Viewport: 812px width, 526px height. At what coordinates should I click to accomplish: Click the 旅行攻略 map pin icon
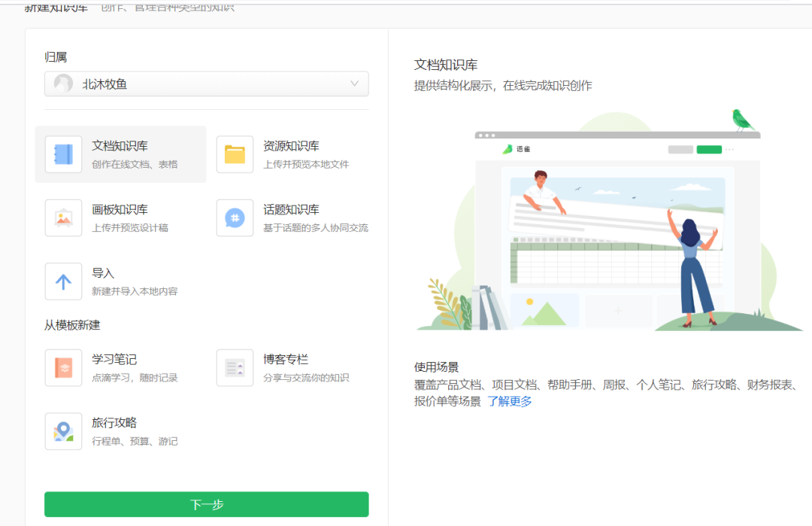click(63, 431)
